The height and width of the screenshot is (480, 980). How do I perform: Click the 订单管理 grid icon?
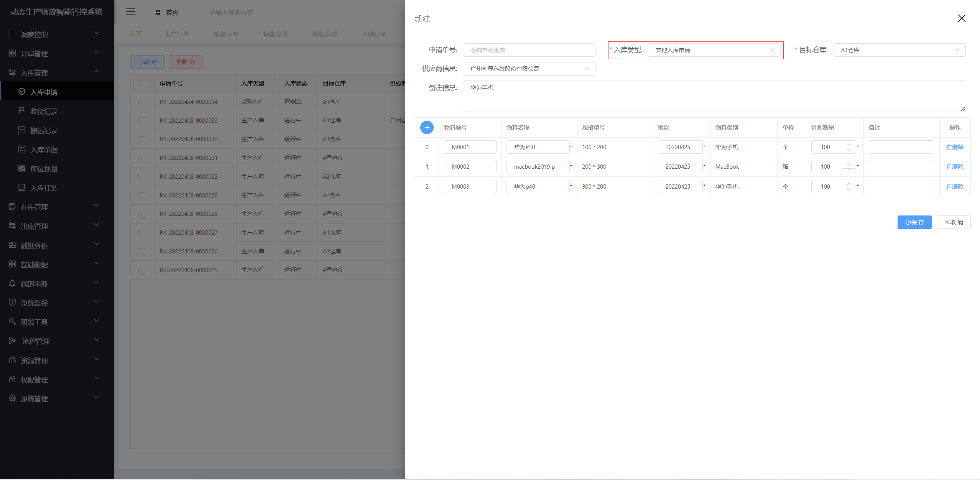click(x=12, y=53)
